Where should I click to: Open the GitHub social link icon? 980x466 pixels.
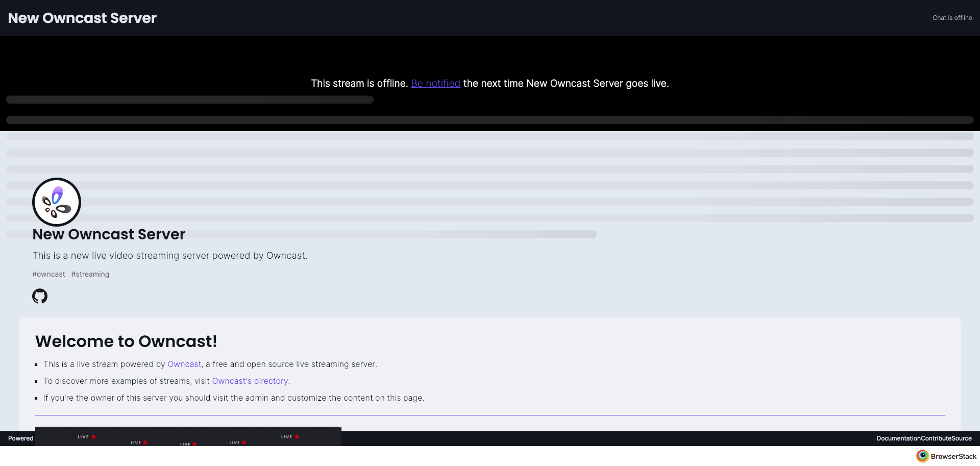pos(40,296)
